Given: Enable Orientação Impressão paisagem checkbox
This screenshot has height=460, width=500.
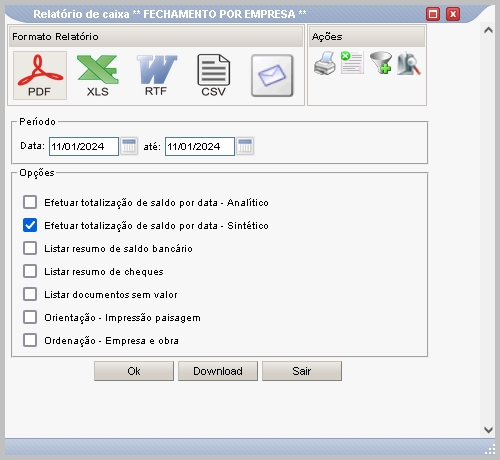Looking at the screenshot, I should [x=30, y=317].
